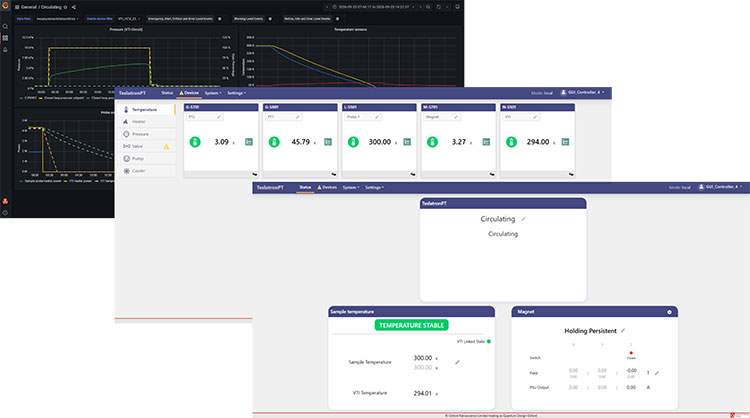Select Cooler in device sidebar
Image resolution: width=750 pixels, height=418 pixels.
pyautogui.click(x=147, y=171)
